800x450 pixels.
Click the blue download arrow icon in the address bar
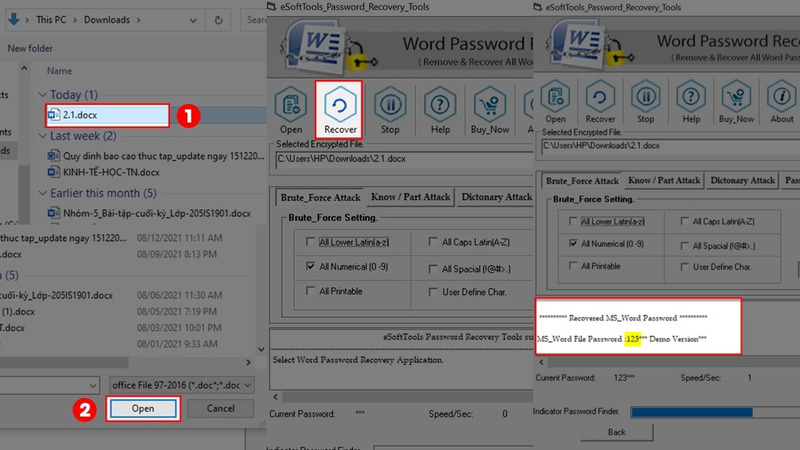click(14, 19)
